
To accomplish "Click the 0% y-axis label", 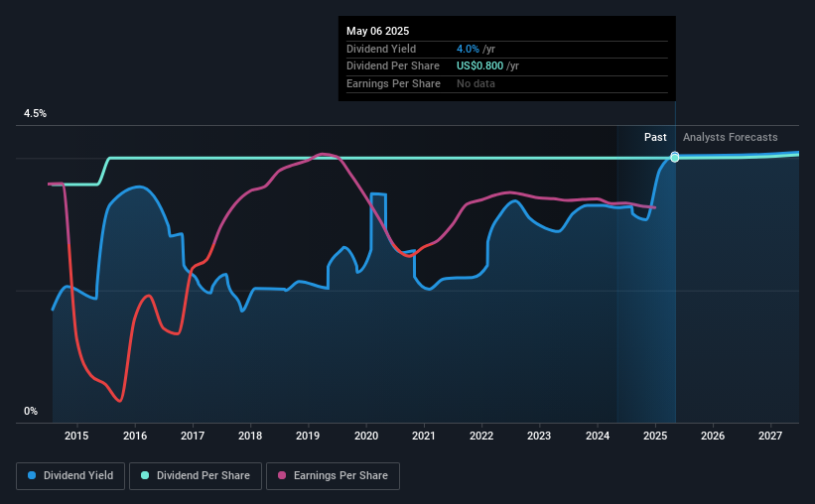I will [x=31, y=411].
